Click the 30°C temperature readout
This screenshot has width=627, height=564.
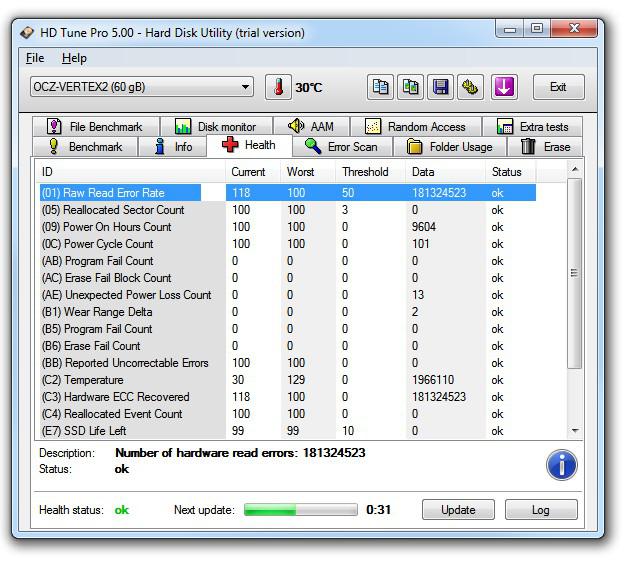click(x=309, y=88)
